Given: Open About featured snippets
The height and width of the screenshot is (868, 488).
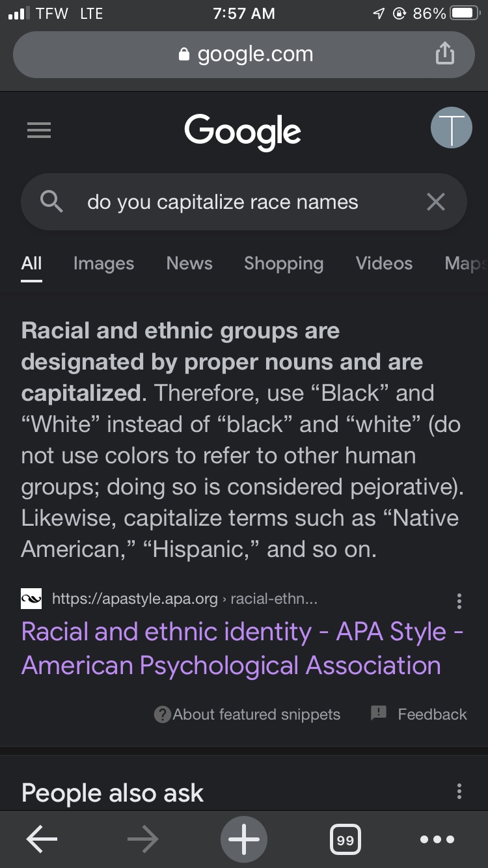Looking at the screenshot, I should [x=256, y=714].
